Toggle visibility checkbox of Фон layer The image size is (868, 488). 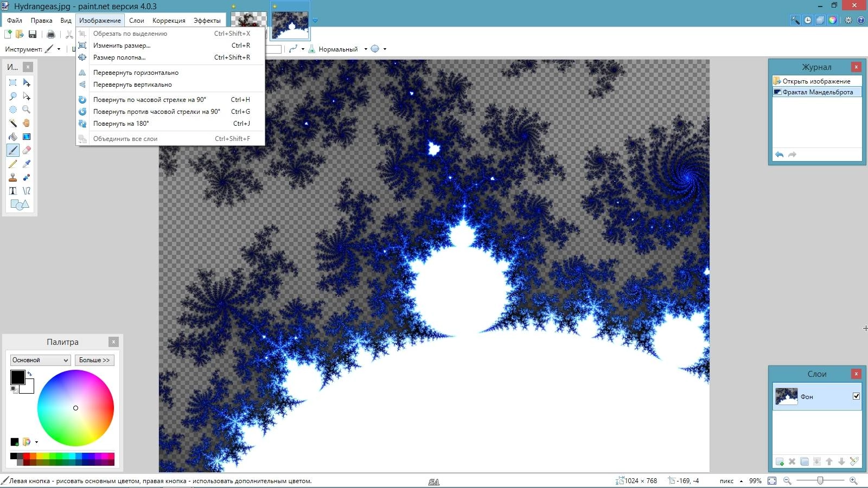[856, 396]
